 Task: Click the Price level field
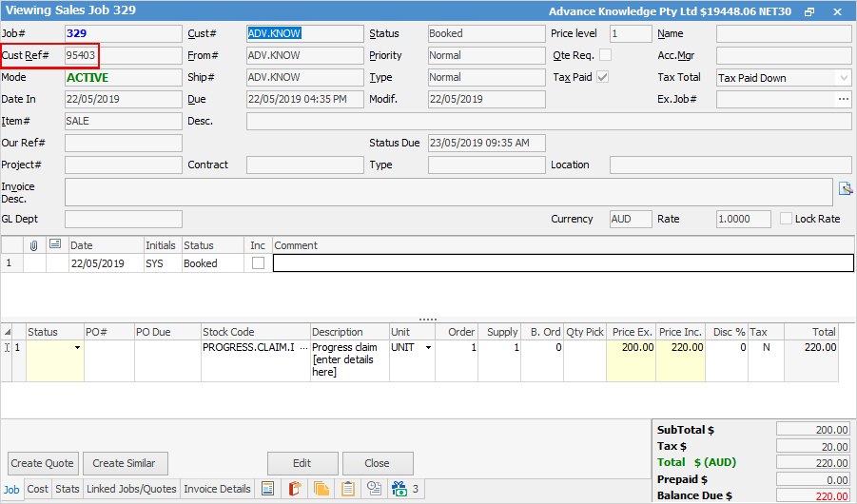point(631,33)
